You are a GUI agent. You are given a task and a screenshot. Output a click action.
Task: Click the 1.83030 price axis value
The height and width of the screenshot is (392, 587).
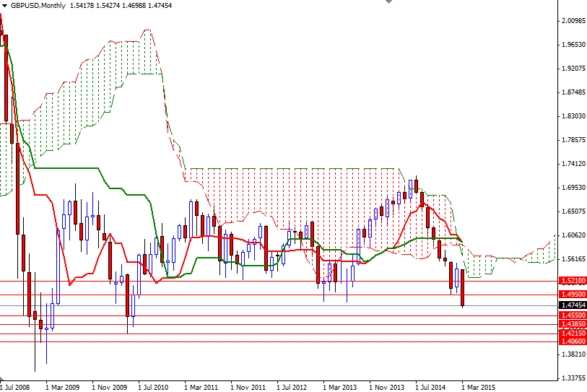(x=573, y=116)
